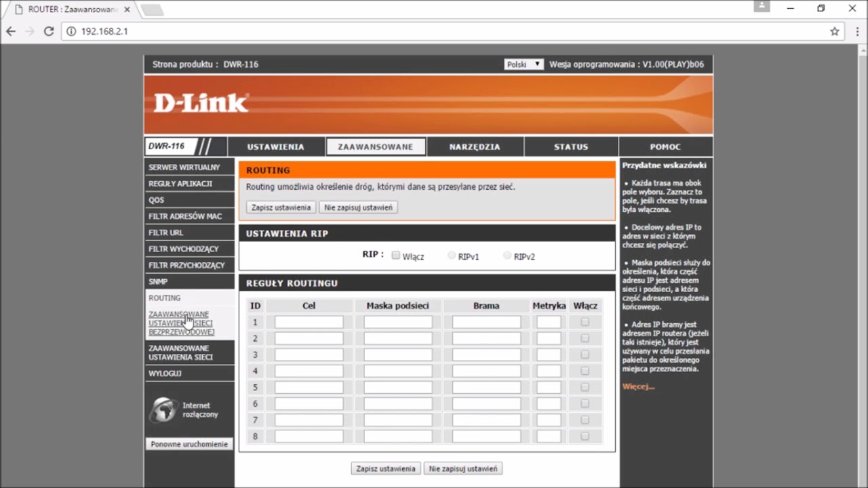Viewport: 868px width, 488px height.
Task: Open QOS in the sidebar
Action: pyautogui.click(x=189, y=199)
